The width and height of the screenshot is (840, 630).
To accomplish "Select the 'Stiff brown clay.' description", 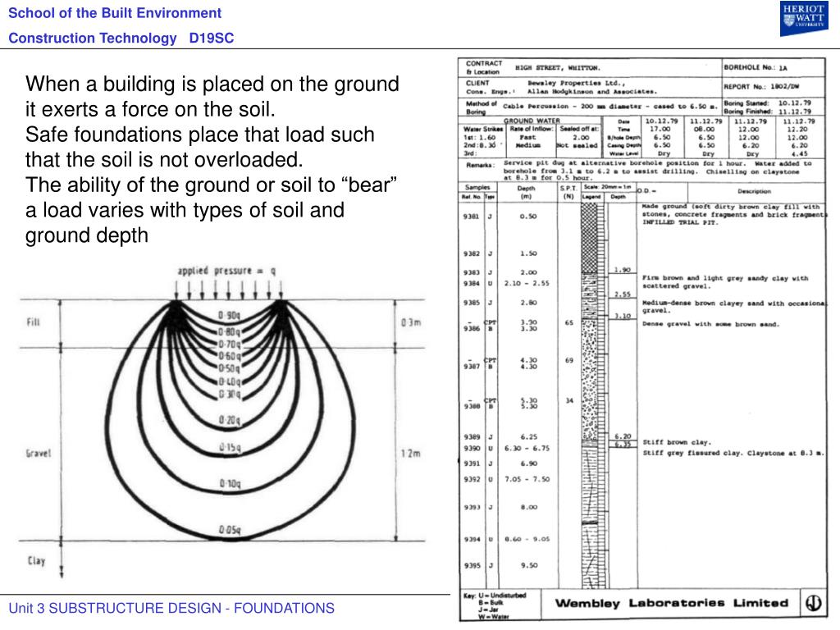I will (x=676, y=442).
